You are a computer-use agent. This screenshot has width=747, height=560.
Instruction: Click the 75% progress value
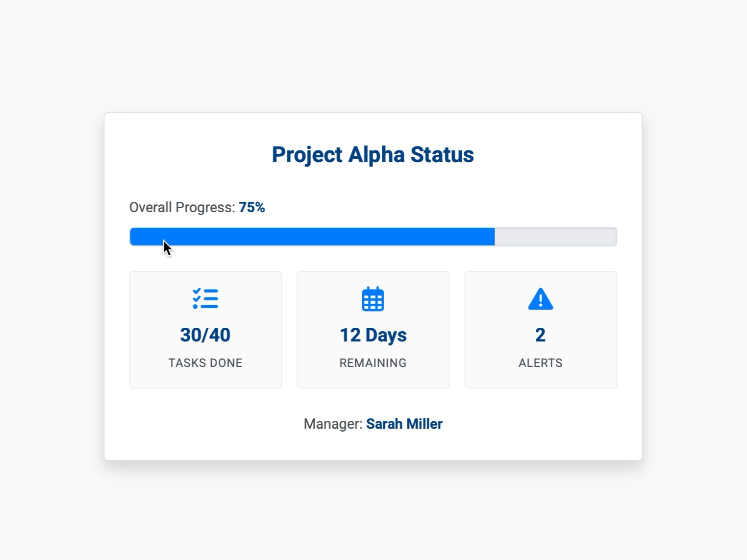(251, 207)
